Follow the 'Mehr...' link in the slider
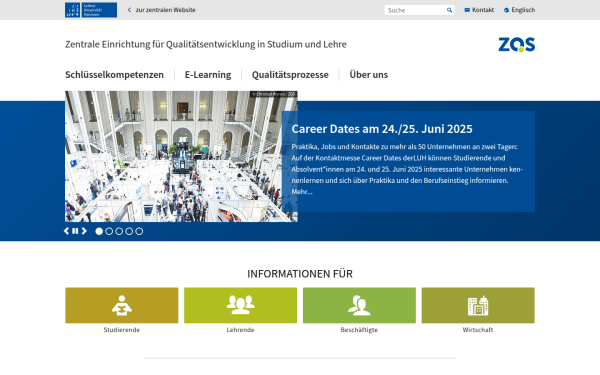Screen dimensions: 600x375 [302, 192]
